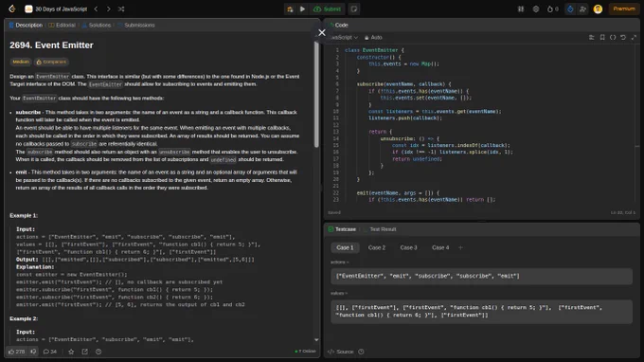Image resolution: width=644 pixels, height=362 pixels.
Task: Open the timer stopwatch icon
Action: [570, 9]
